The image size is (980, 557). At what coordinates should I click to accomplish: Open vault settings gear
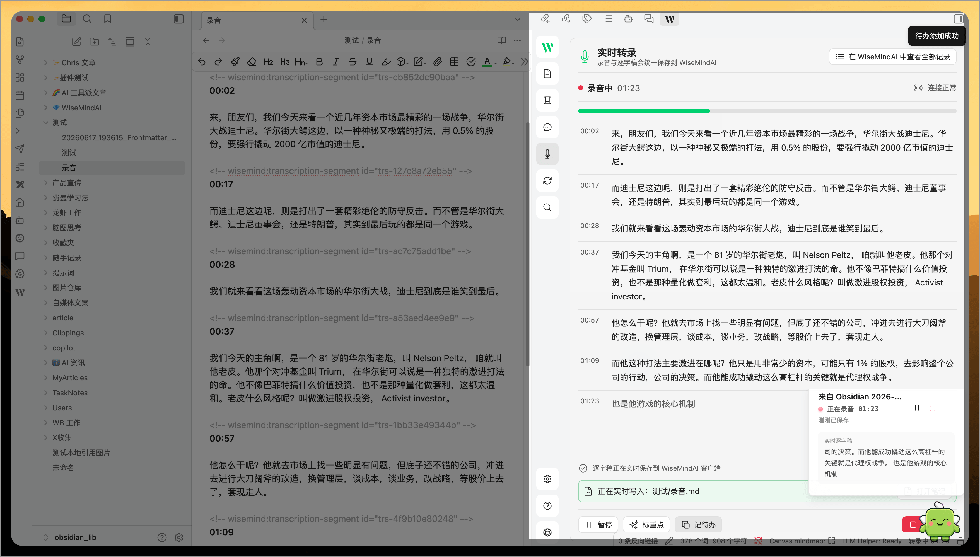pos(179,537)
